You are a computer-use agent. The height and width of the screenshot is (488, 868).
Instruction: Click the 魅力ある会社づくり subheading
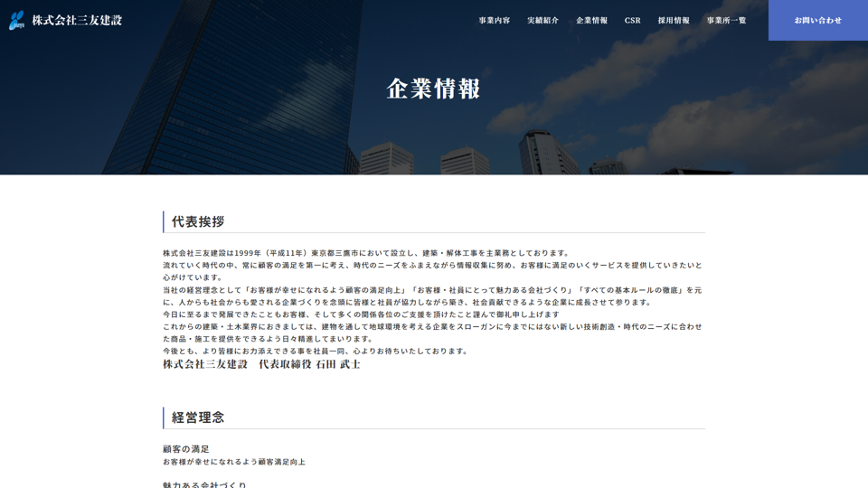point(204,484)
